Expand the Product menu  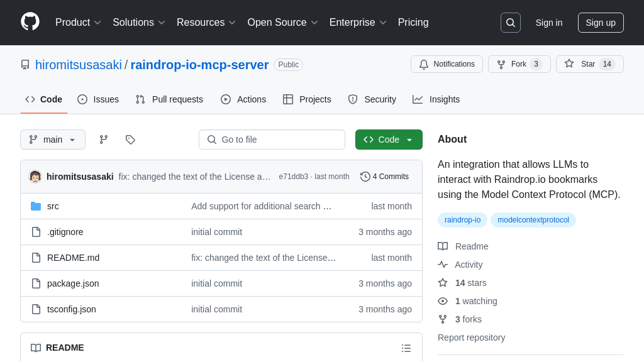pyautogui.click(x=78, y=23)
